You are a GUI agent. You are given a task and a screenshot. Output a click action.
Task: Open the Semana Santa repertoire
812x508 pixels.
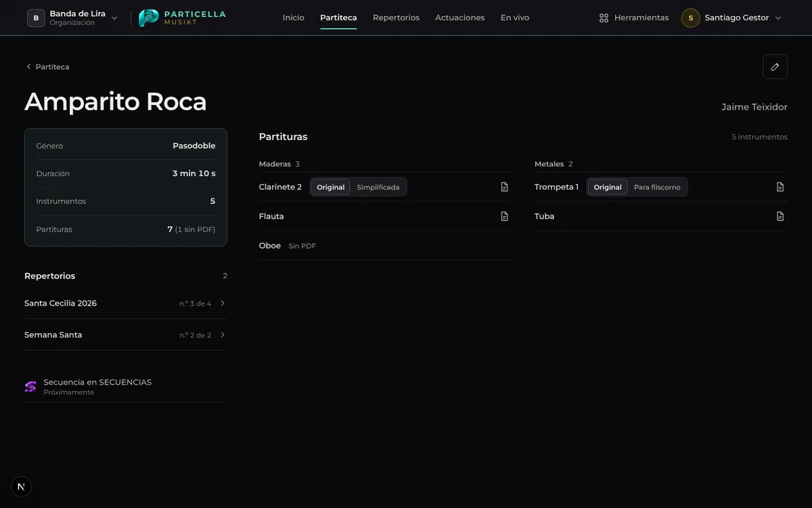(126, 335)
